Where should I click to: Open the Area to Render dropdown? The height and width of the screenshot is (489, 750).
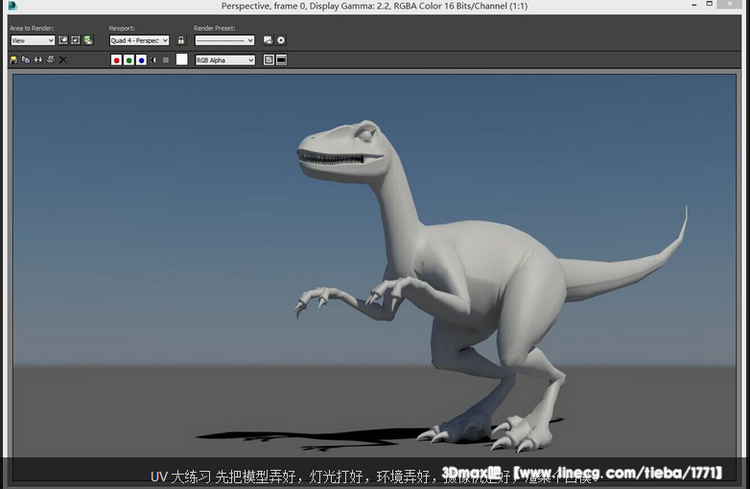click(32, 40)
